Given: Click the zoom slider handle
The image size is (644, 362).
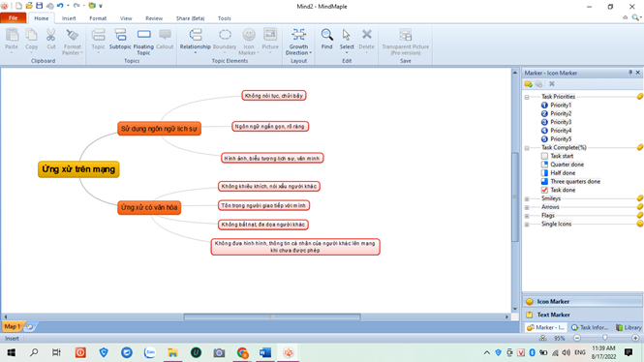Looking at the screenshot, I should (x=604, y=338).
